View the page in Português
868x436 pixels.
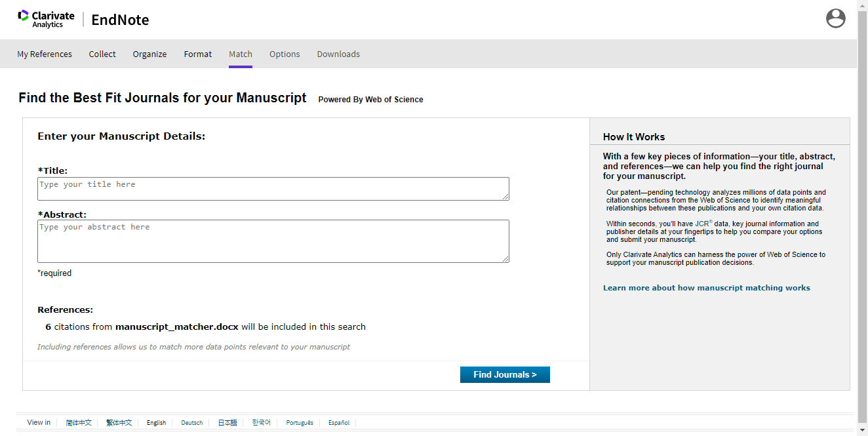click(x=300, y=423)
